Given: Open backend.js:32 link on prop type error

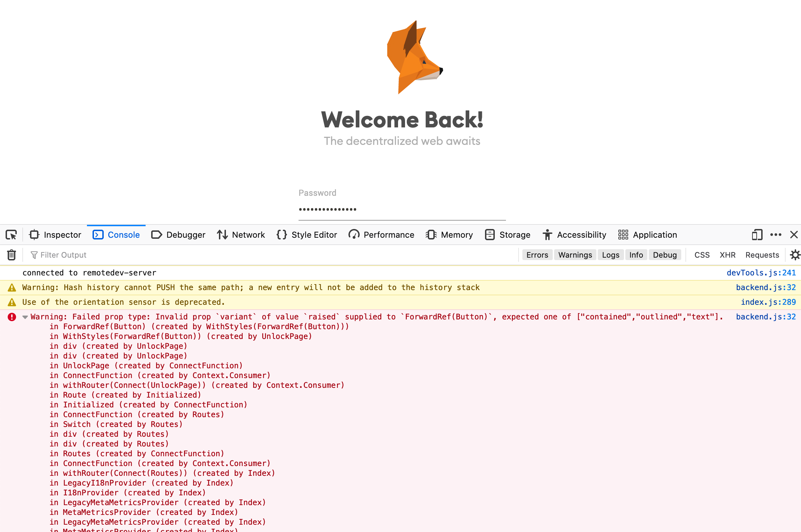Looking at the screenshot, I should (x=766, y=317).
